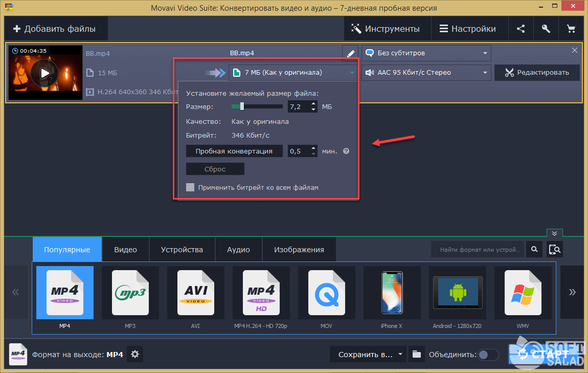Increase the file size stepper value
The image size is (588, 373).
(x=313, y=103)
